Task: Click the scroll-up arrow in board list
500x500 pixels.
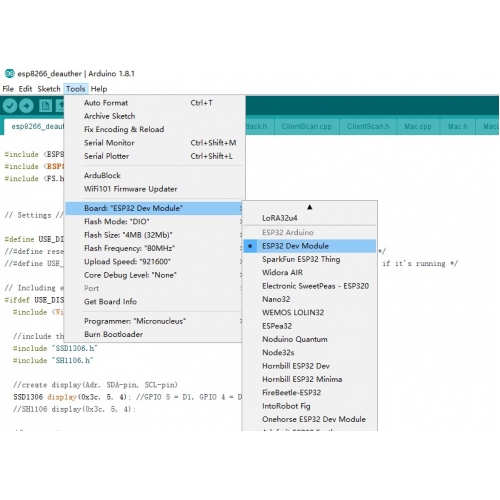Action: pos(310,207)
